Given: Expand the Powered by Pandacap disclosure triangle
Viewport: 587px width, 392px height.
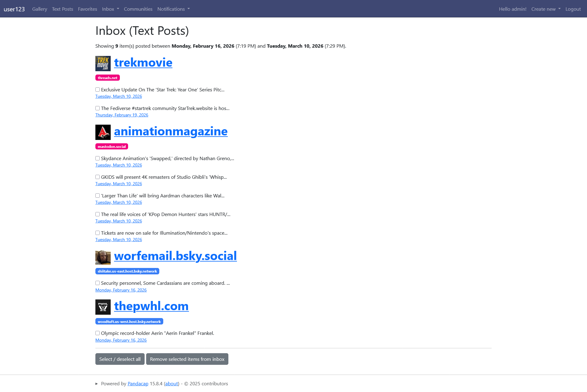Looking at the screenshot, I should (x=97, y=384).
